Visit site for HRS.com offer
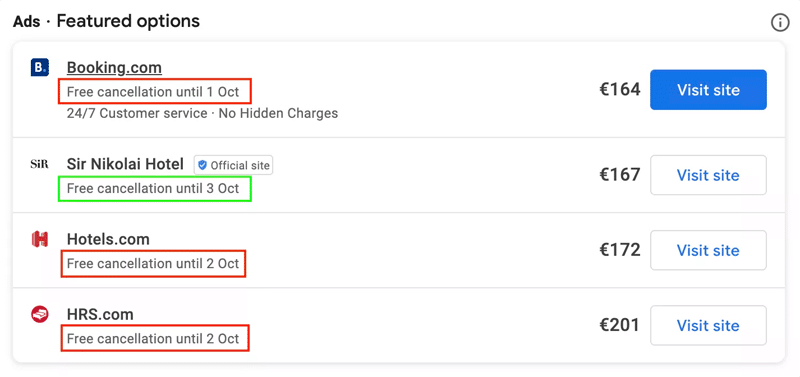This screenshot has height=377, width=800. pyautogui.click(x=708, y=325)
